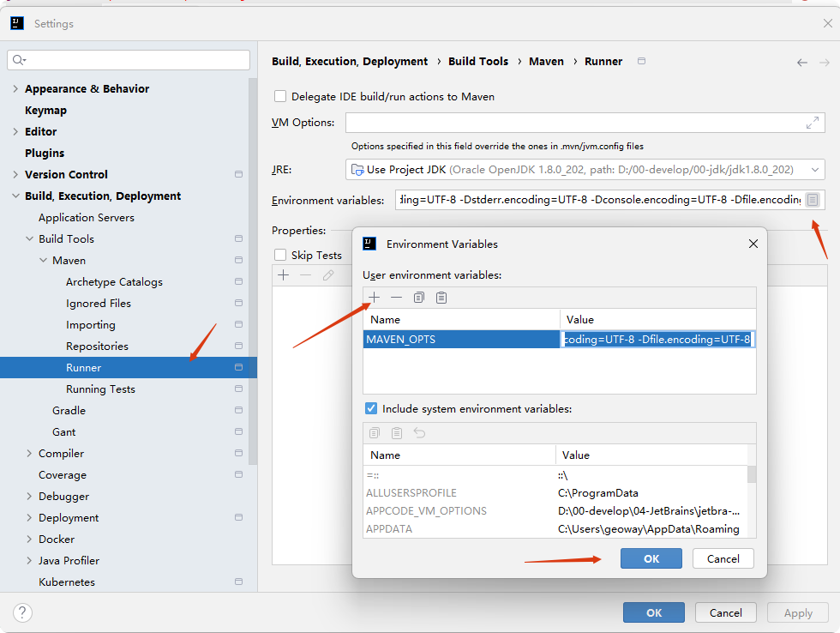Expand Docker node
The width and height of the screenshot is (840, 633).
[x=29, y=539]
